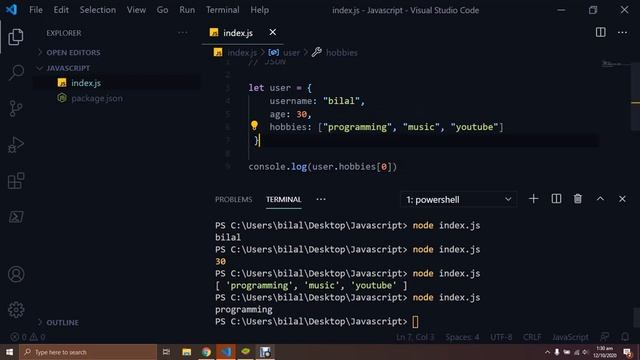Open the Manage gear icon
Screen dimensions: 640x360
pos(16,310)
